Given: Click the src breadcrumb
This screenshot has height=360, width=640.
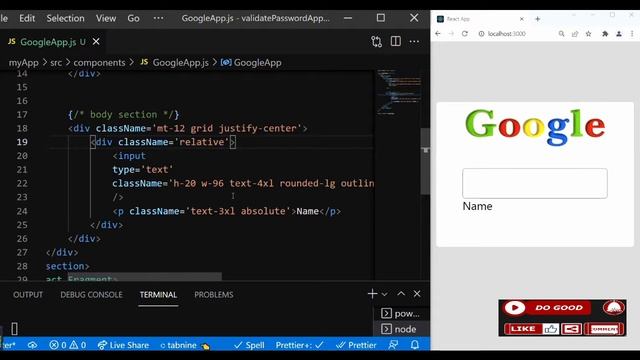Looking at the screenshot, I should click(56, 62).
